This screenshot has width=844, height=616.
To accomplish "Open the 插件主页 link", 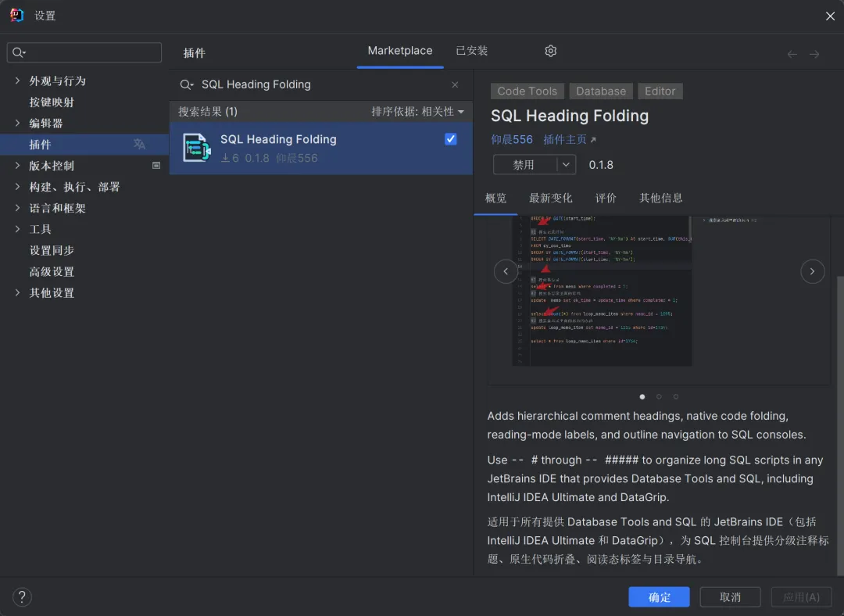I will tap(570, 139).
